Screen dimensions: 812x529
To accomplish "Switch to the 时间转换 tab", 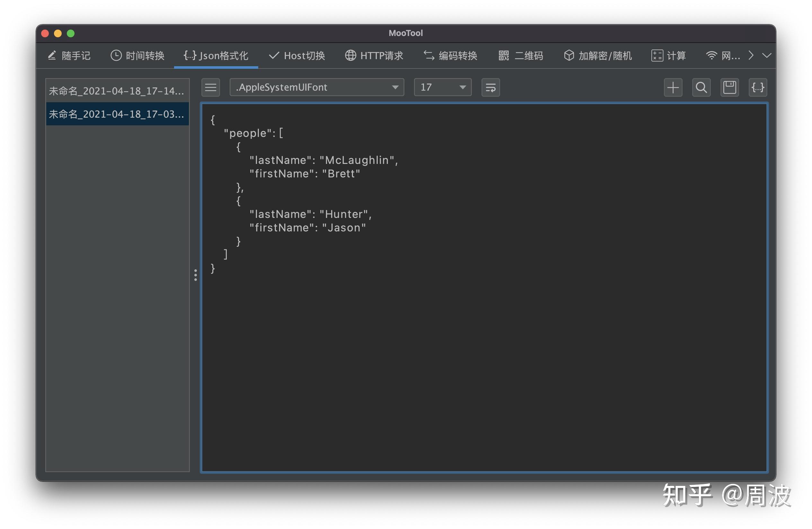I will tap(137, 56).
